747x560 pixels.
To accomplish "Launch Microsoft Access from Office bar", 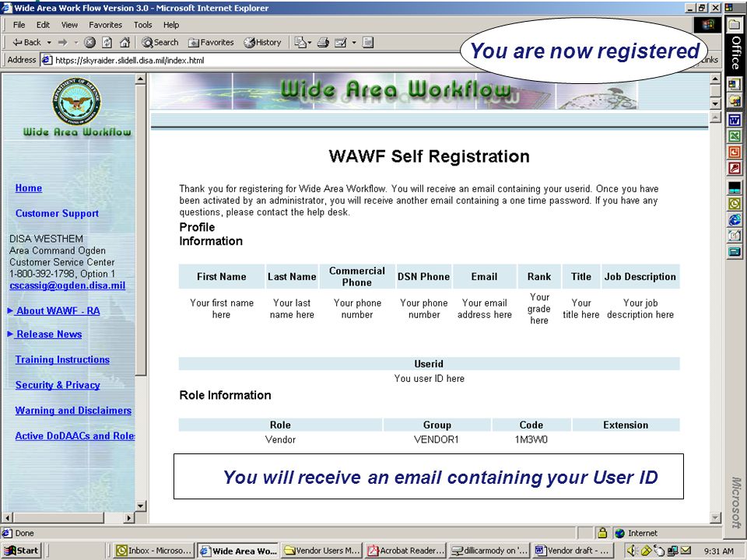I will (735, 168).
